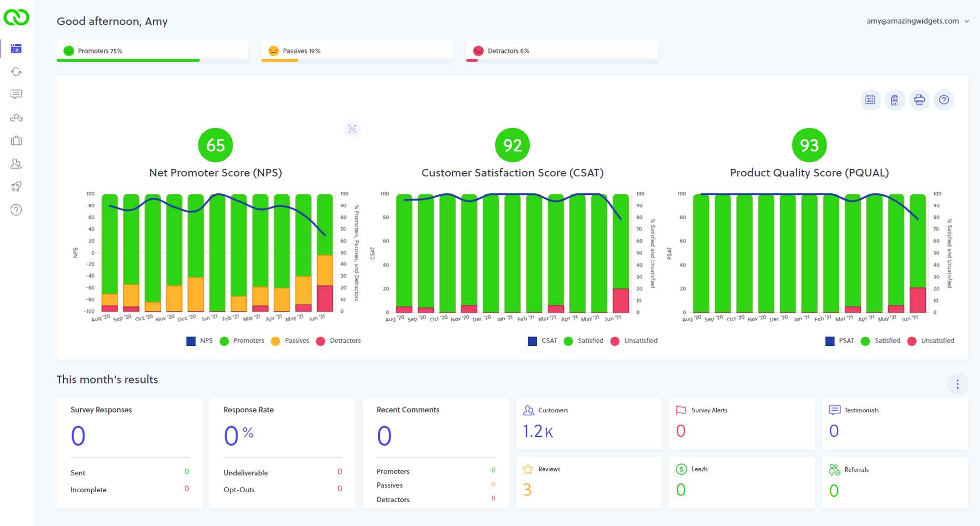Toggle the Passives legend entry
980x526 pixels.
tap(290, 341)
